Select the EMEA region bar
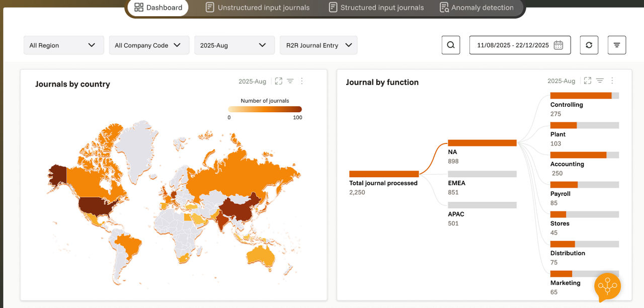The width and height of the screenshot is (644, 308). coord(482,174)
